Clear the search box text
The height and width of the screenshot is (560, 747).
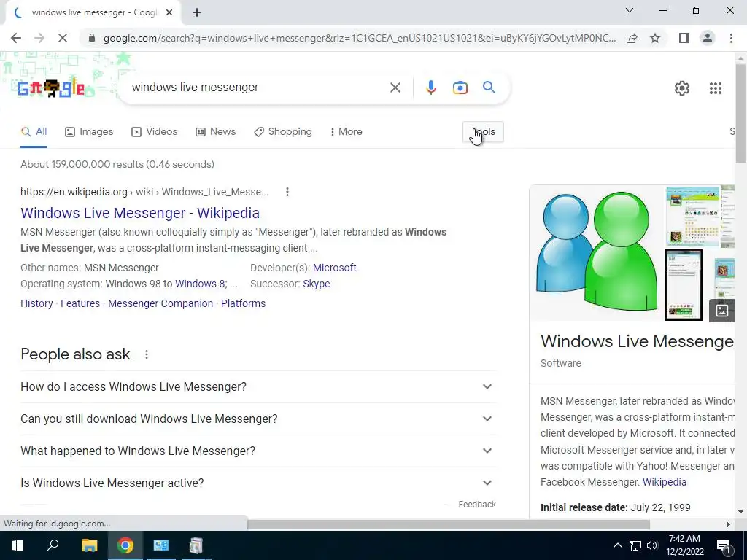pyautogui.click(x=395, y=87)
